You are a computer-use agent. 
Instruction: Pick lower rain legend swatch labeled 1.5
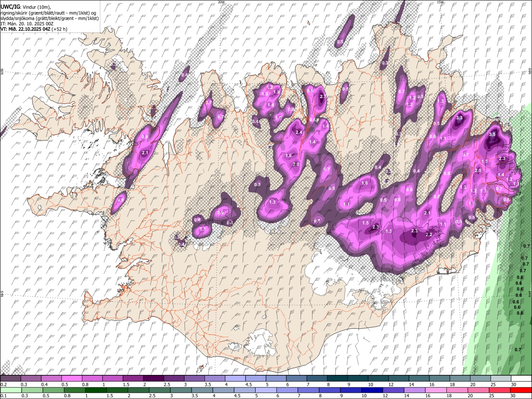(x=117, y=390)
